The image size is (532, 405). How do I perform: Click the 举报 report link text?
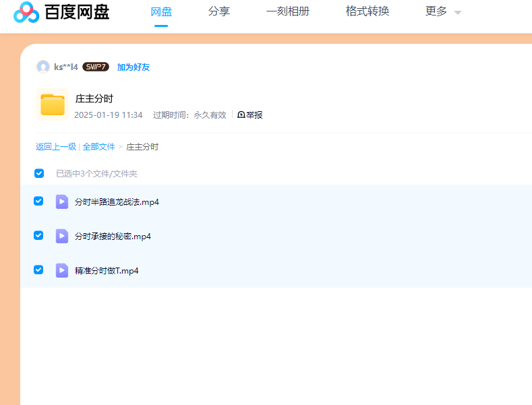[x=254, y=115]
